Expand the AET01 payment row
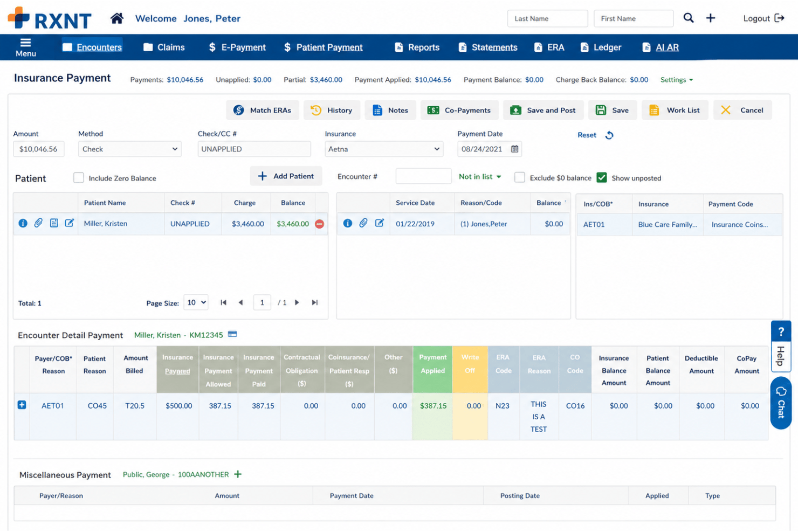The height and width of the screenshot is (532, 798). coord(22,405)
